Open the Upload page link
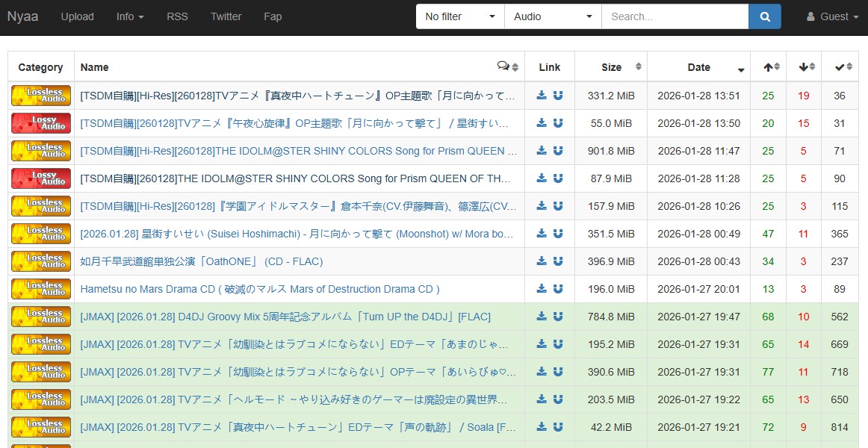868x448 pixels. pos(78,16)
